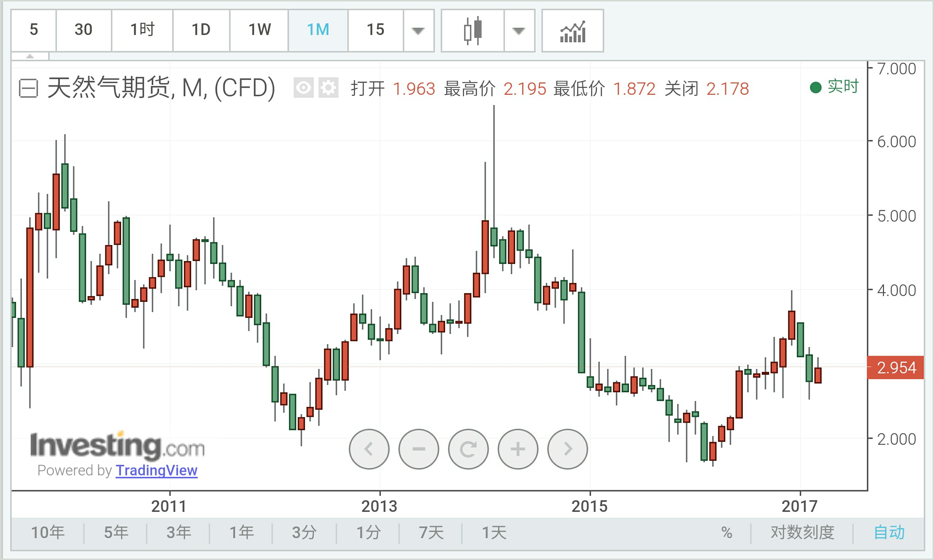Toggle visibility eye icon for 天然气期货 series
This screenshot has height=560, width=934.
point(304,88)
